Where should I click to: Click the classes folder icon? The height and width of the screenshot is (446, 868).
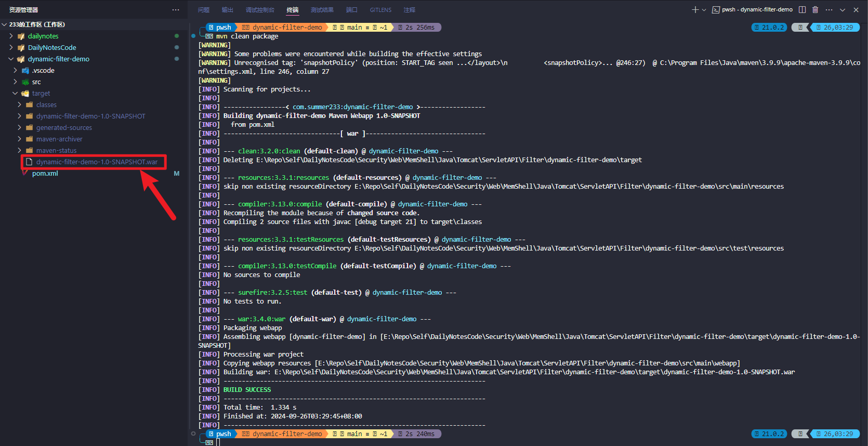click(x=30, y=104)
